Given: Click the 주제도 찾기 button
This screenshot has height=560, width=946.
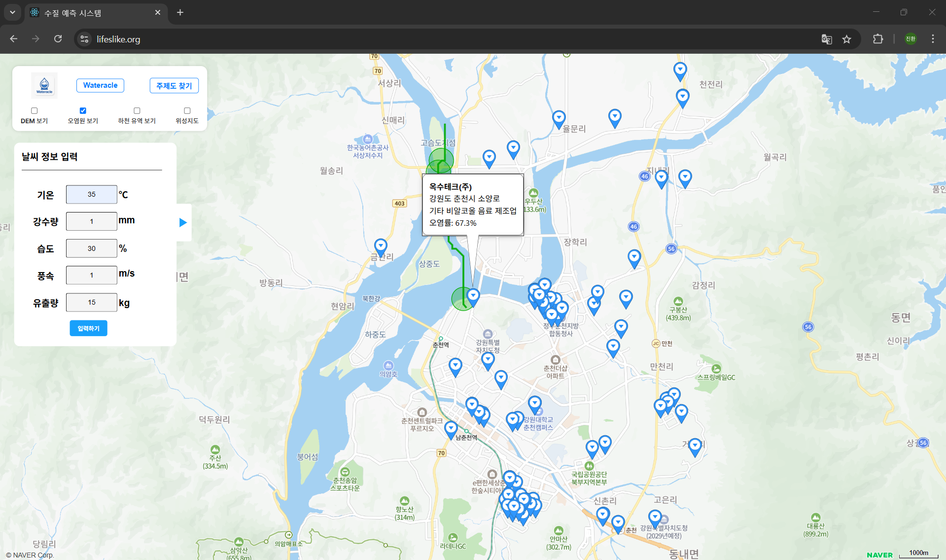Looking at the screenshot, I should point(174,85).
